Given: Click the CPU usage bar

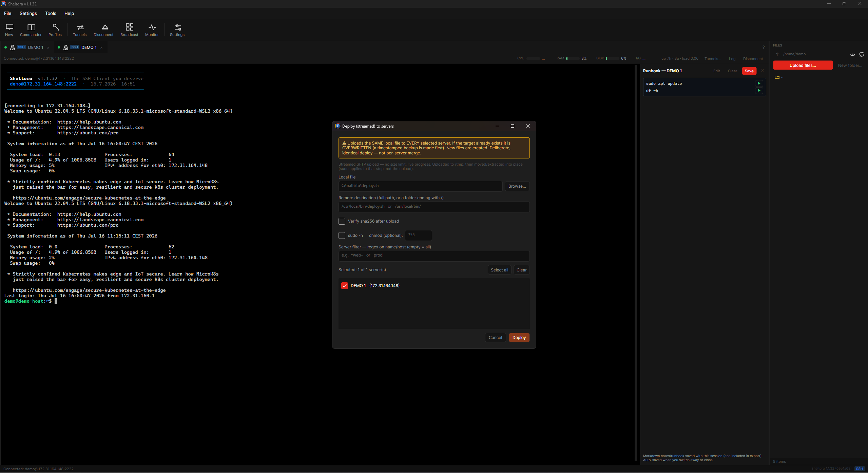Looking at the screenshot, I should (533, 58).
